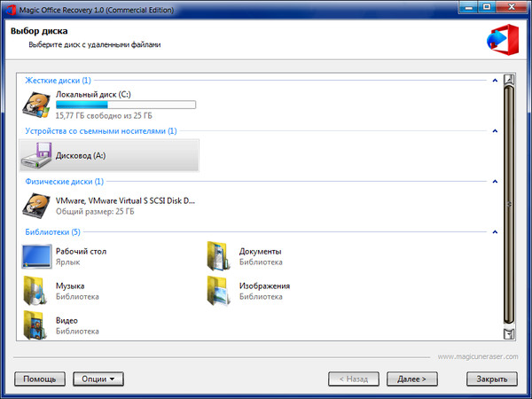Collapse the Устройства со съемными носителями group

click(x=495, y=131)
